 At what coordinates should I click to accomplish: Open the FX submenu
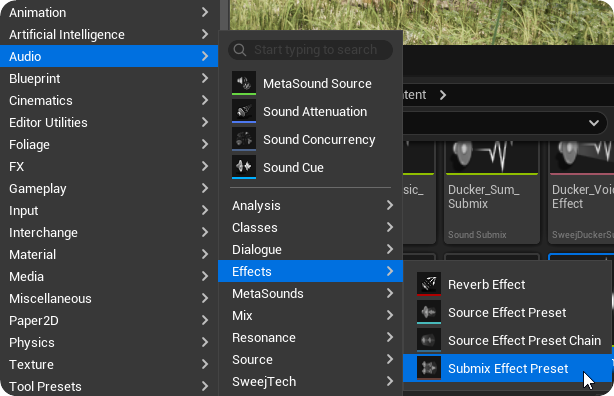coord(109,166)
